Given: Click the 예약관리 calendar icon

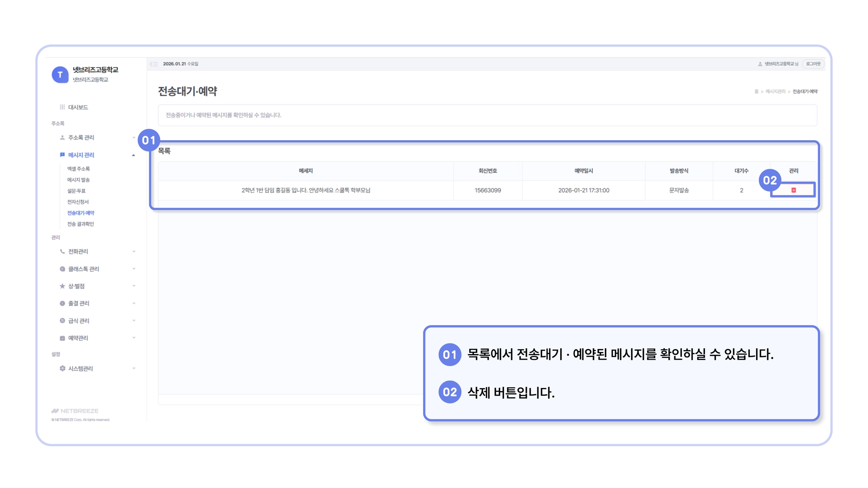Looking at the screenshot, I should pyautogui.click(x=62, y=338).
